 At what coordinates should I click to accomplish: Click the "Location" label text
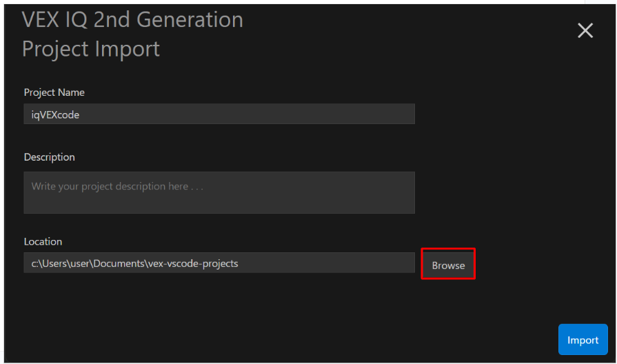[43, 242]
